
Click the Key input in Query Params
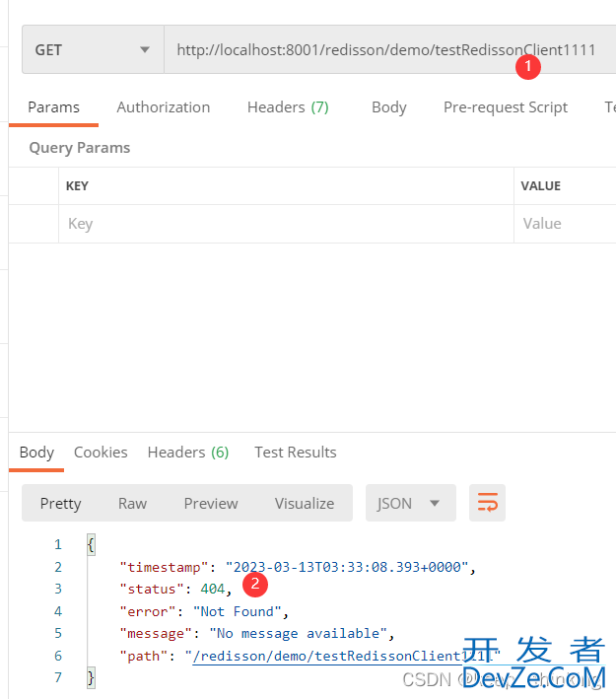pyautogui.click(x=286, y=224)
